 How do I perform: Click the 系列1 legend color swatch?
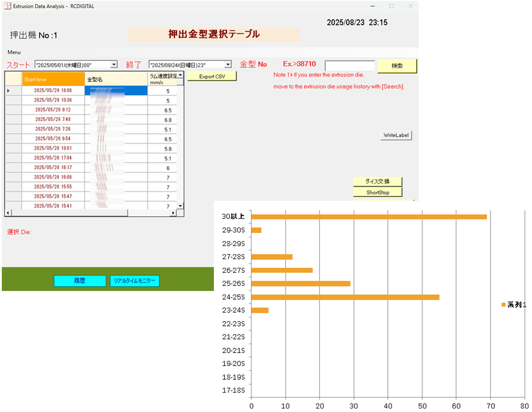(503, 305)
